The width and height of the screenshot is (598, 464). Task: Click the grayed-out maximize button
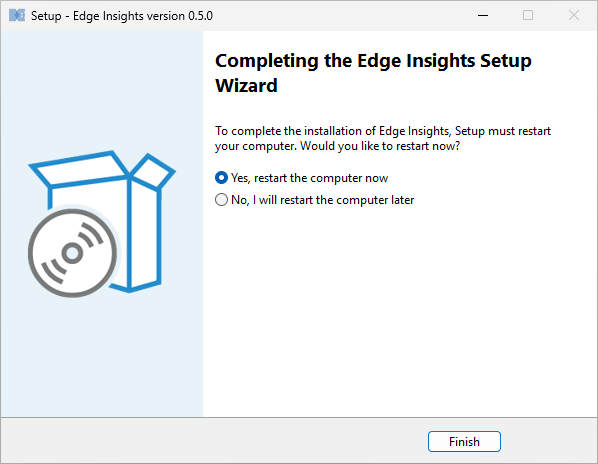tap(528, 16)
